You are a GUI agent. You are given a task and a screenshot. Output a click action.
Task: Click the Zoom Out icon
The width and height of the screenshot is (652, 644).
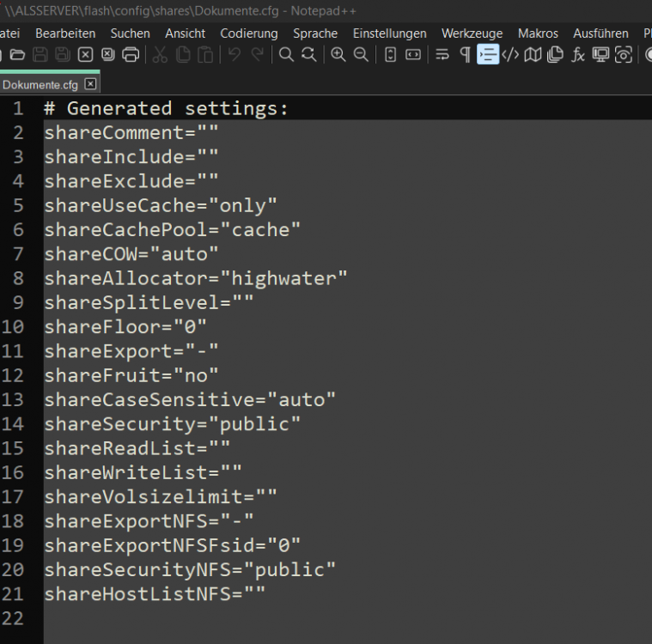(x=361, y=54)
